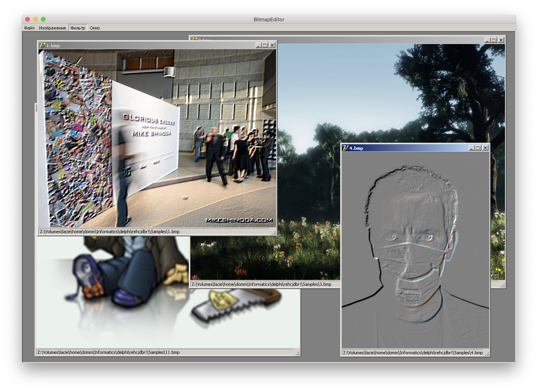The image size is (538, 392).
Task: Click the 4.bmp status bar file path
Action: [x=413, y=353]
